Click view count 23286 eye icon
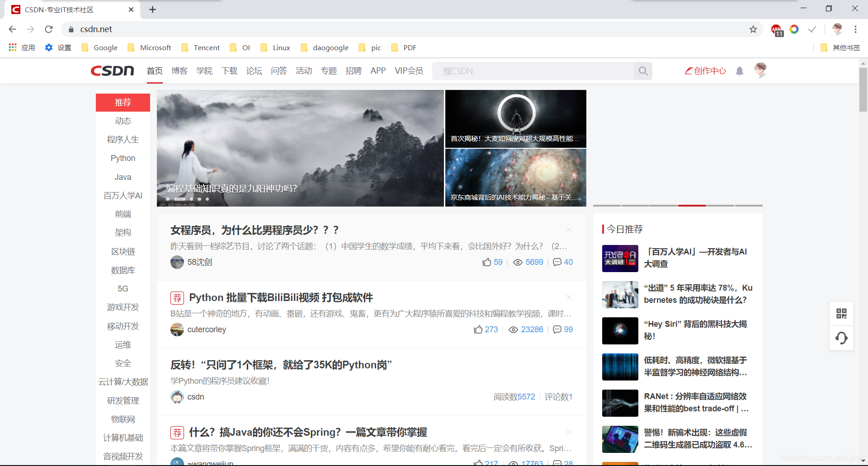The height and width of the screenshot is (466, 868). click(513, 329)
